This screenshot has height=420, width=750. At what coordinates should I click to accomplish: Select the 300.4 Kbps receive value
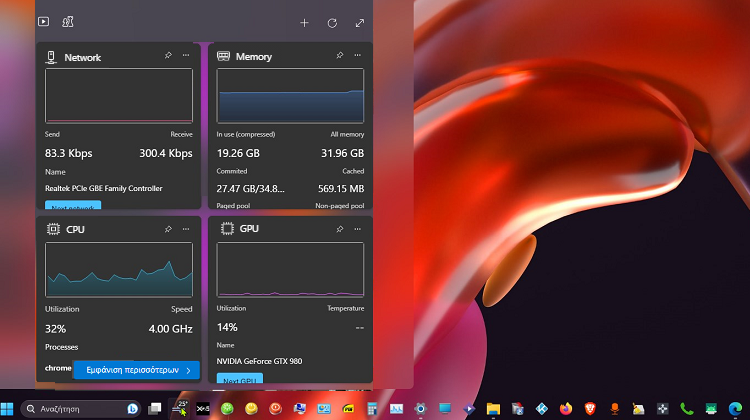pyautogui.click(x=165, y=153)
